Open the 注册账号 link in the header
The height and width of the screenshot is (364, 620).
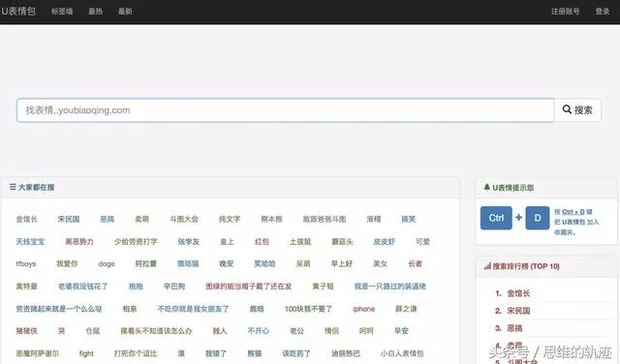coord(566,12)
